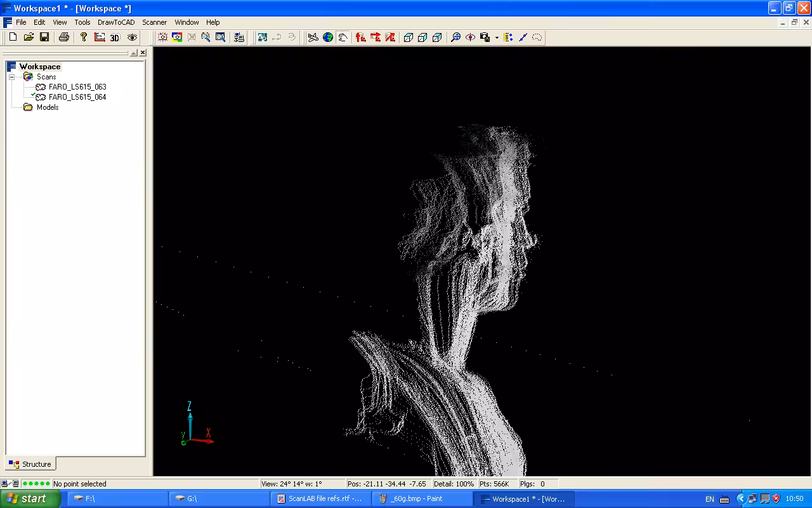Click the first red axis alignment icon
Image resolution: width=812 pixels, height=508 pixels.
[x=361, y=37]
